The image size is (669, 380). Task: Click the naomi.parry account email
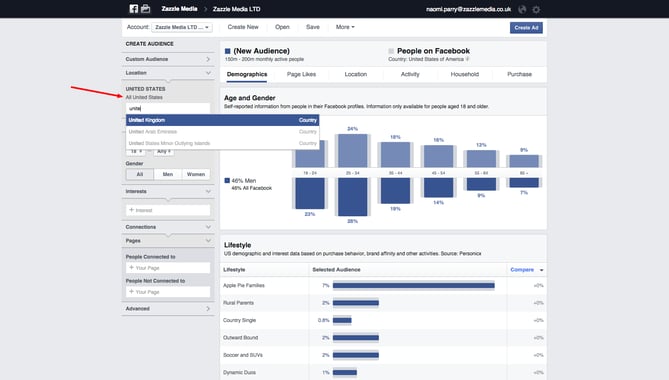click(468, 9)
